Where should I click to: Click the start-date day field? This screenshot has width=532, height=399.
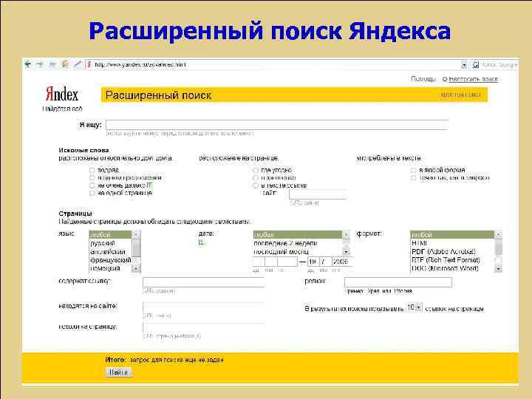(x=258, y=262)
